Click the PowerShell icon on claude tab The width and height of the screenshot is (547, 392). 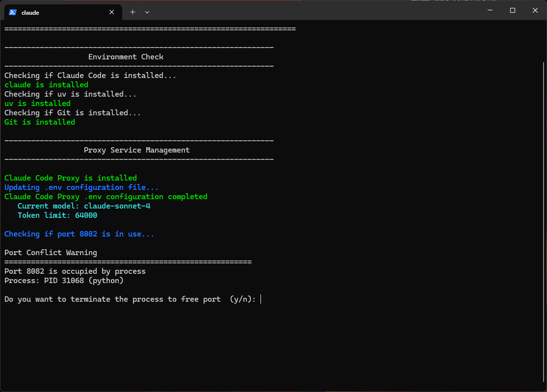[x=13, y=12]
